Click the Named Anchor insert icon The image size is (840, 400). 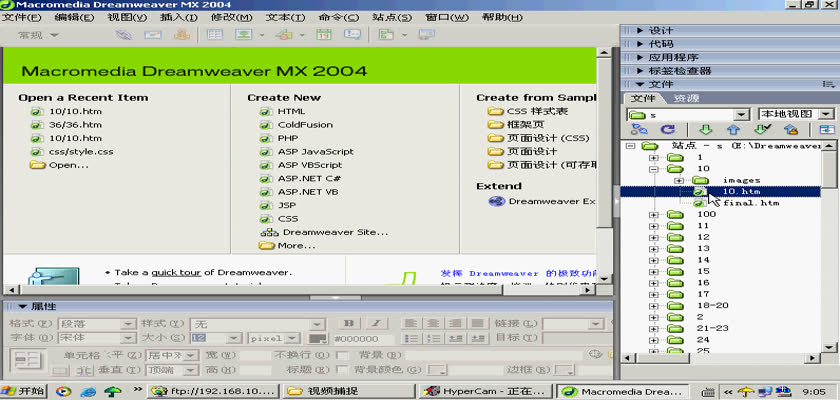[182, 35]
